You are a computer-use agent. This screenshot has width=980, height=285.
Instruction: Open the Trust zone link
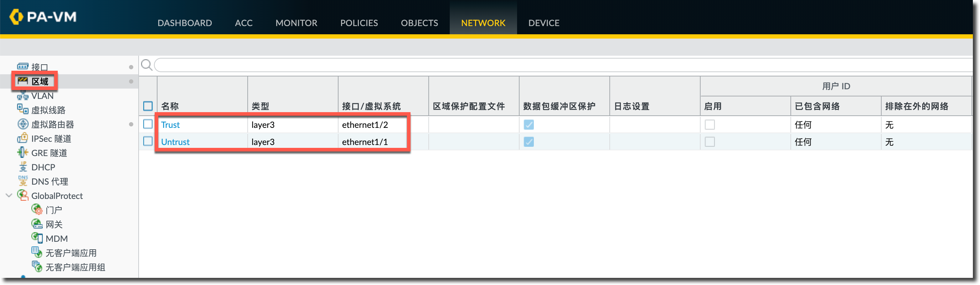pyautogui.click(x=170, y=125)
